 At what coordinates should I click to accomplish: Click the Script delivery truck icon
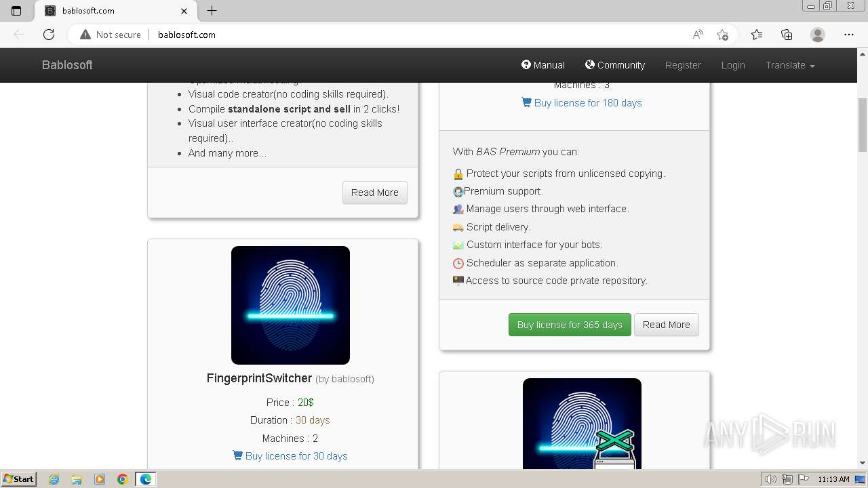[x=458, y=228]
